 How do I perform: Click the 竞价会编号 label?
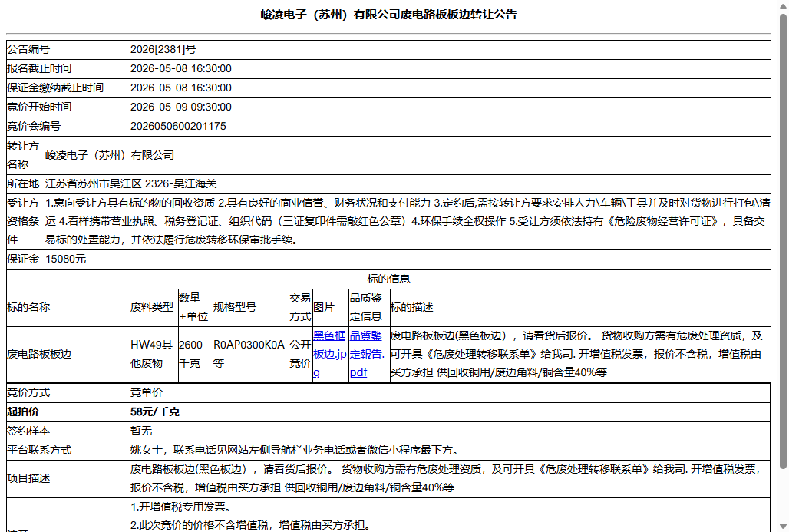click(x=34, y=126)
